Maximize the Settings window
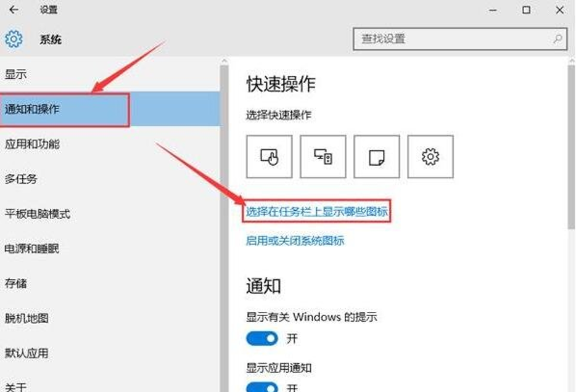The width and height of the screenshot is (576, 392). coord(527,10)
